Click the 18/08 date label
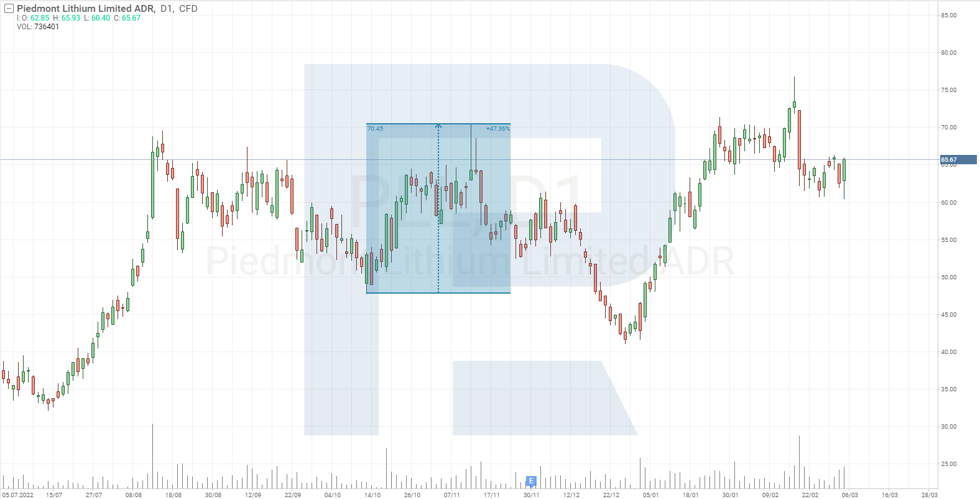The height and width of the screenshot is (499, 980). (173, 495)
